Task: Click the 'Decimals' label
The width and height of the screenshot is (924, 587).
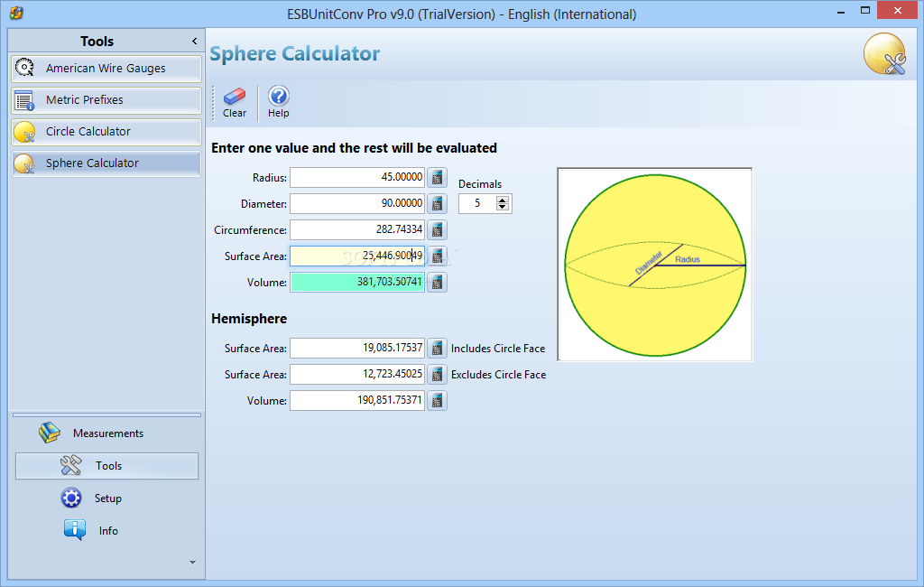Action: (480, 184)
